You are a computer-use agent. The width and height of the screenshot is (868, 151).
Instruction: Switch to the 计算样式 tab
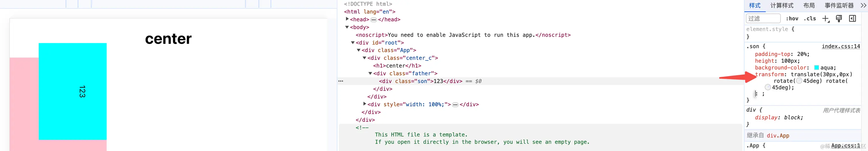pyautogui.click(x=782, y=6)
